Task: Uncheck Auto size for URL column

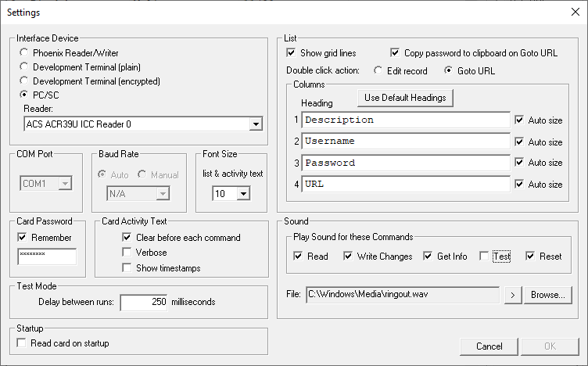Action: coord(519,185)
